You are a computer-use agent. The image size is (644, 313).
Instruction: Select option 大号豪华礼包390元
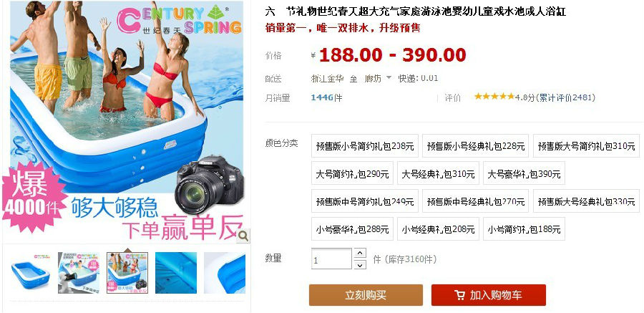[x=524, y=173]
